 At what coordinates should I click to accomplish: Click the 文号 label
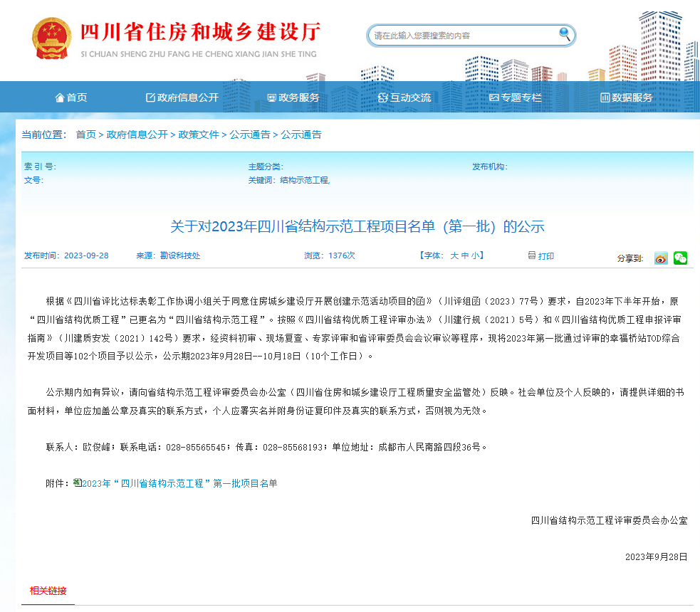pyautogui.click(x=33, y=180)
